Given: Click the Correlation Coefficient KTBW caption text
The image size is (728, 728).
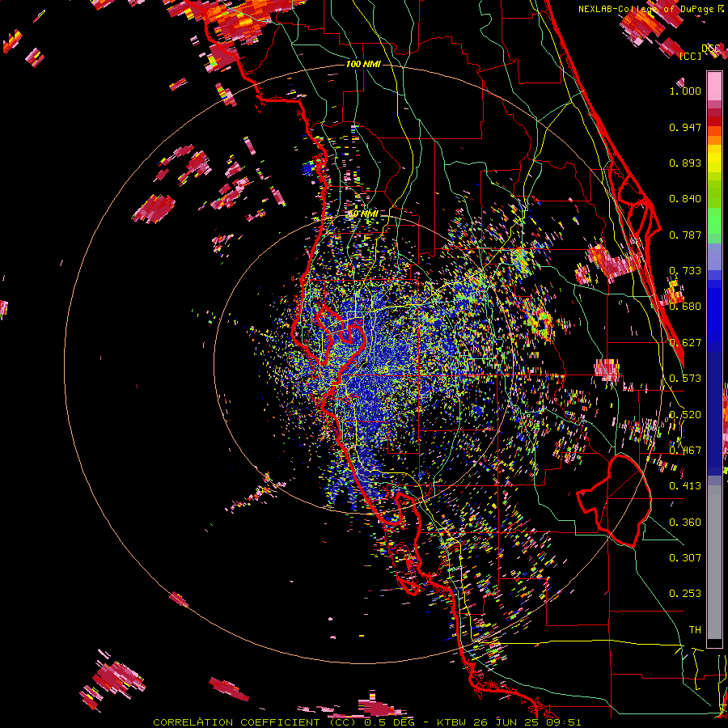Looking at the screenshot, I should pos(366,722).
